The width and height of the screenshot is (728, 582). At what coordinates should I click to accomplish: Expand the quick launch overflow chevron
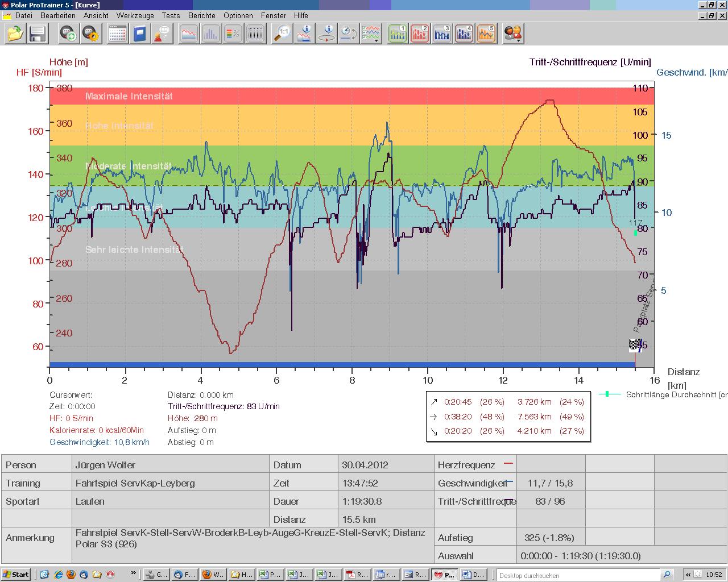(134, 573)
